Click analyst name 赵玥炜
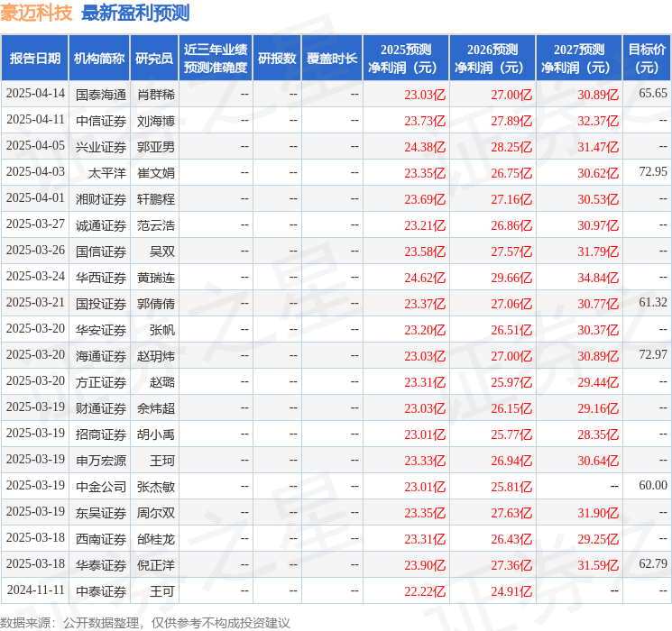Viewport: 672px width, 631px height. pos(155,356)
